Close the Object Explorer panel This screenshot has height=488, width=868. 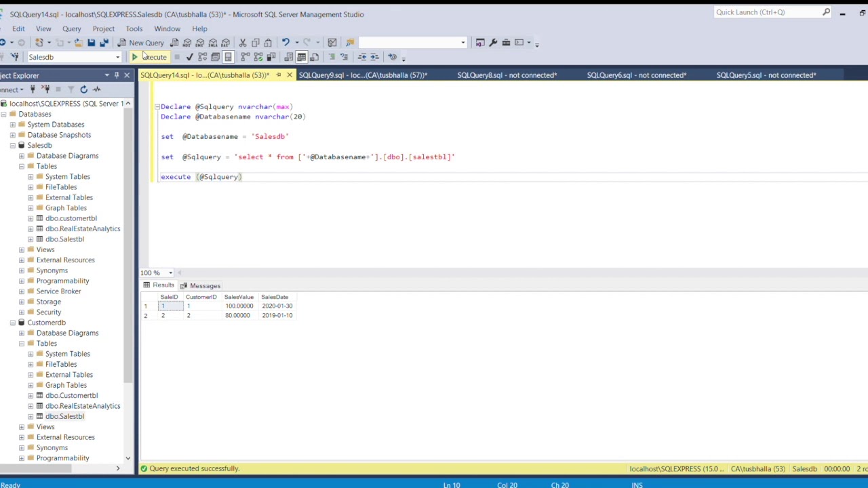127,75
